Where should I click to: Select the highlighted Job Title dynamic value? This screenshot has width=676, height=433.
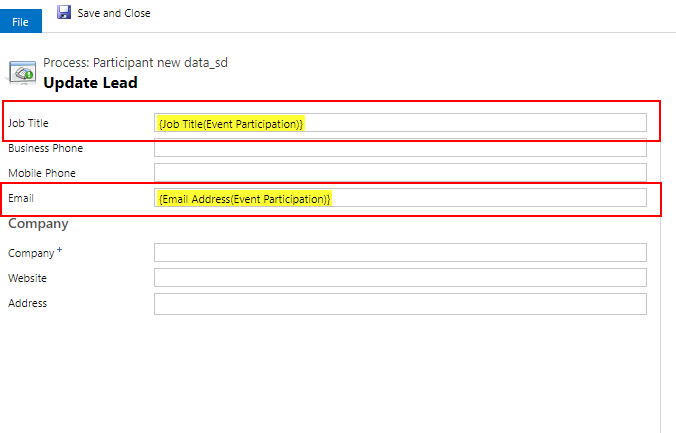pyautogui.click(x=231, y=124)
